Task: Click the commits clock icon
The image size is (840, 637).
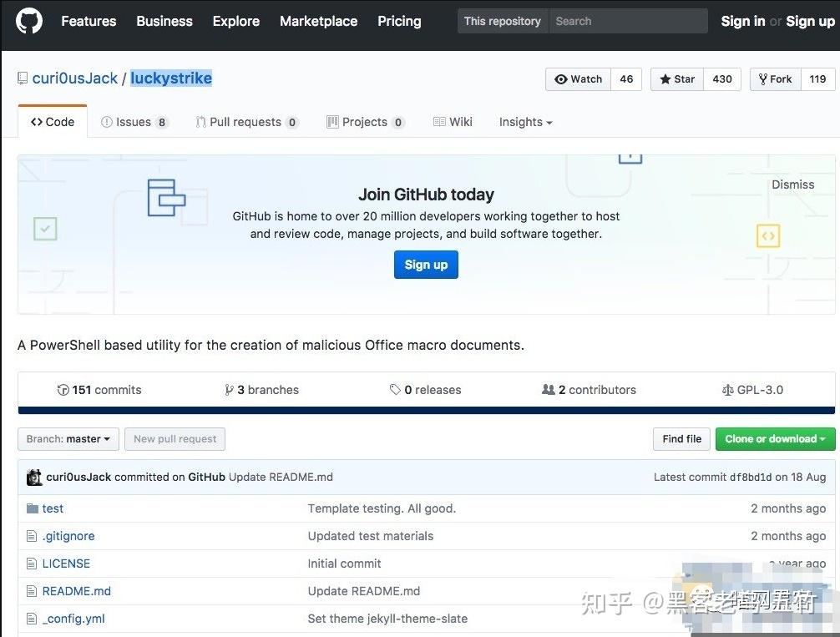Action: coord(63,390)
